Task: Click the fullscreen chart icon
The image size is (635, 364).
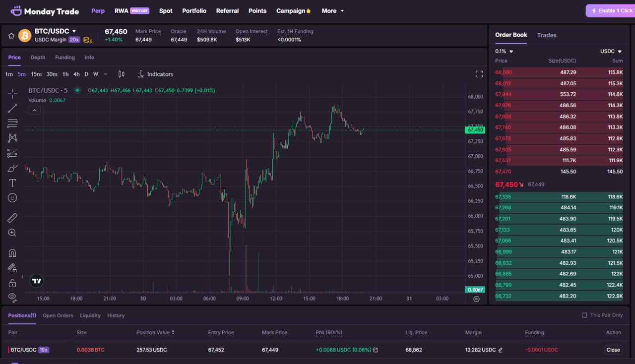Action: click(x=479, y=74)
